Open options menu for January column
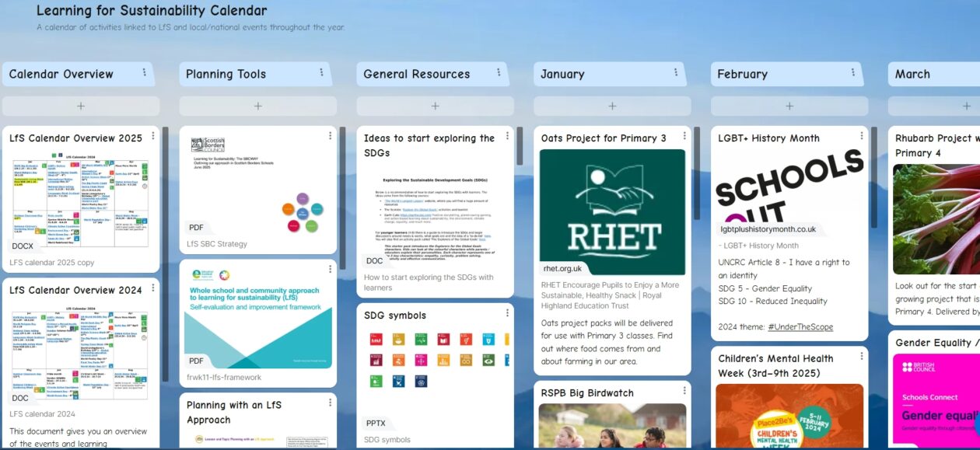Image resolution: width=980 pixels, height=450 pixels. (676, 73)
